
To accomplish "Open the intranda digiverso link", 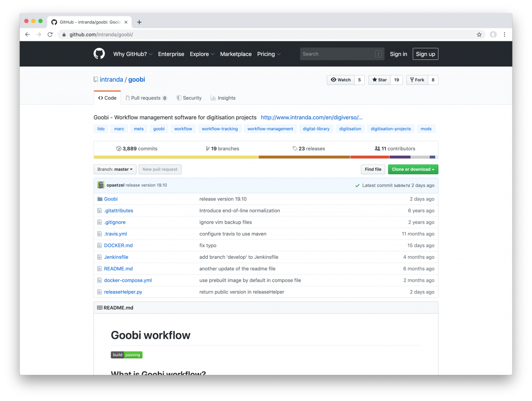I will tap(312, 117).
